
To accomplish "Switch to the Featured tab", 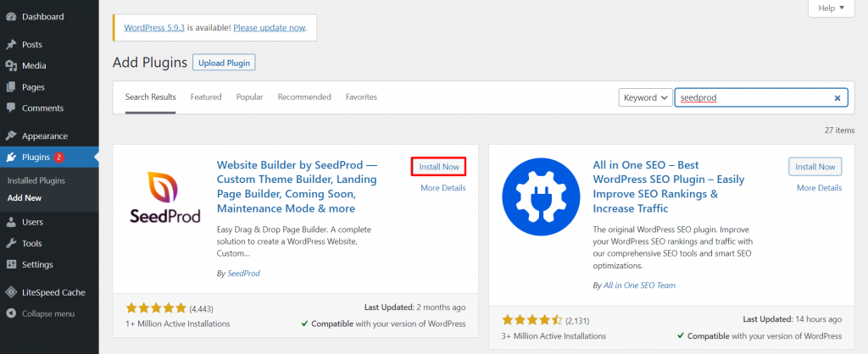I will [x=206, y=97].
